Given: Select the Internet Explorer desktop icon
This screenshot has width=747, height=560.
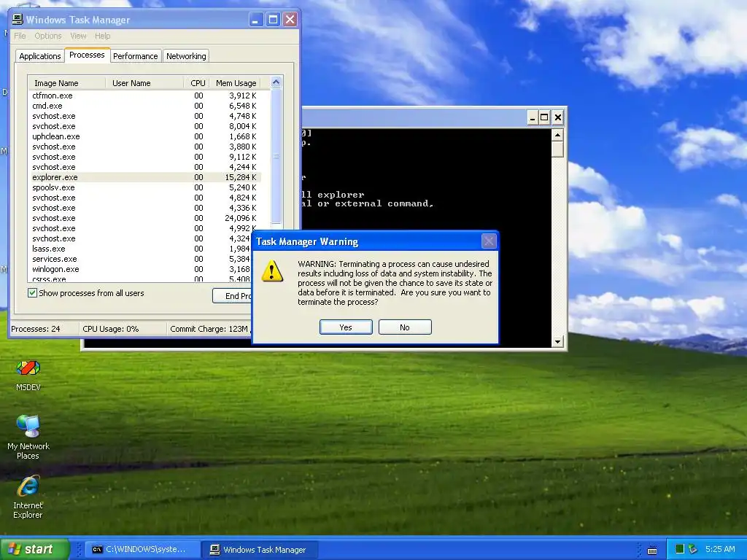Looking at the screenshot, I should (x=28, y=497).
